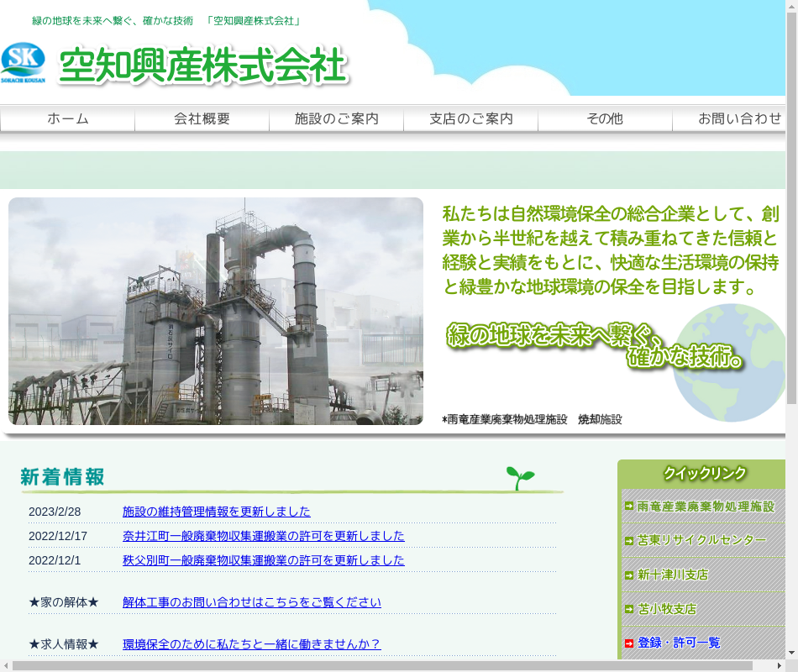Screen dimensions: 798x672
Task: Click the green arrow icon beside 苫小牧支店
Action: (x=629, y=609)
